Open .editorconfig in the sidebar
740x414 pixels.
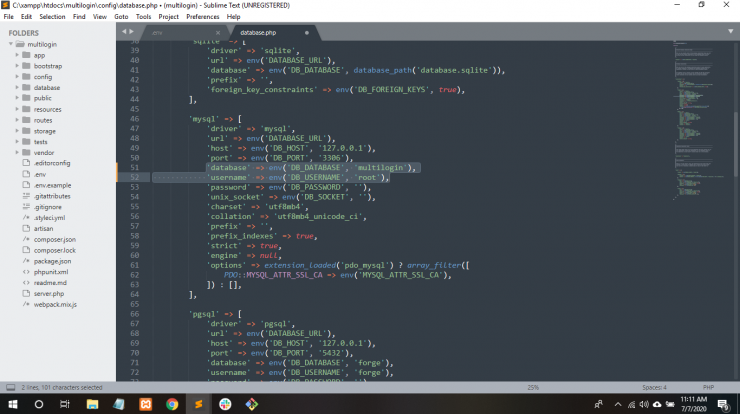[51, 163]
